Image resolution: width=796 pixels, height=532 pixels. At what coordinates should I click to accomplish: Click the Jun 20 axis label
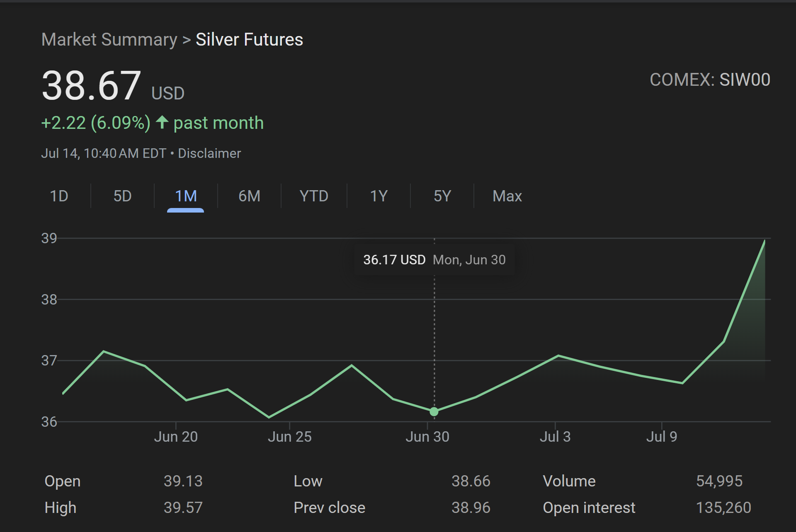point(176,437)
